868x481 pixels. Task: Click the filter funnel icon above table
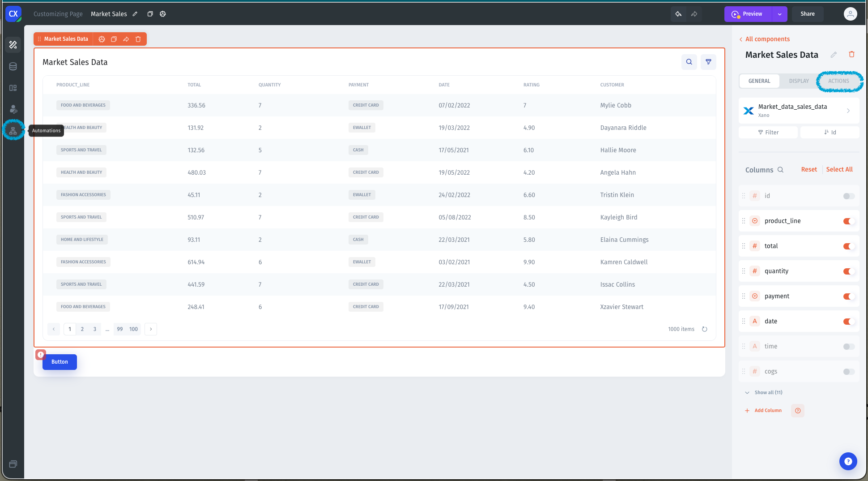click(x=708, y=62)
